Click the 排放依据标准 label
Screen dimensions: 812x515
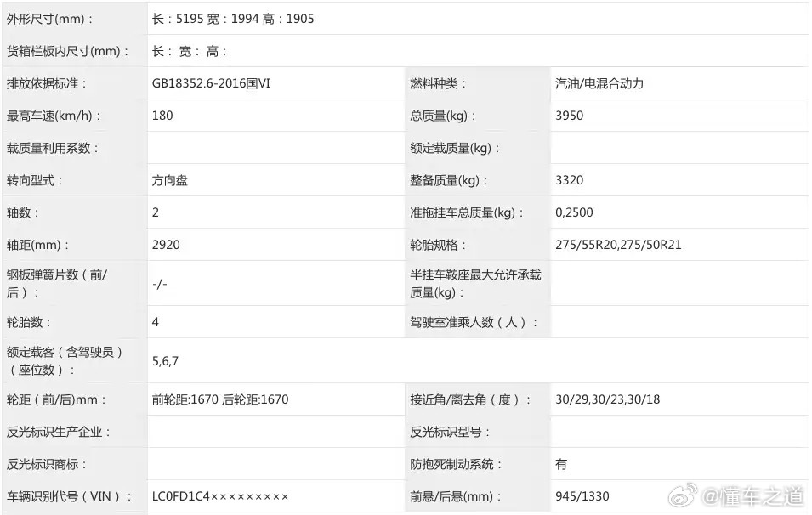(x=47, y=83)
